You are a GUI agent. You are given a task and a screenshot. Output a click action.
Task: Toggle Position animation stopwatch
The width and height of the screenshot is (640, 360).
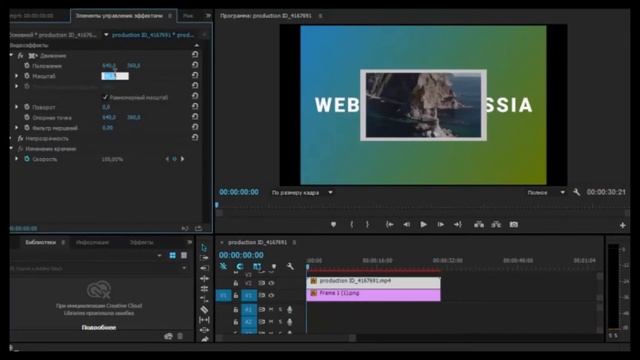tap(27, 65)
